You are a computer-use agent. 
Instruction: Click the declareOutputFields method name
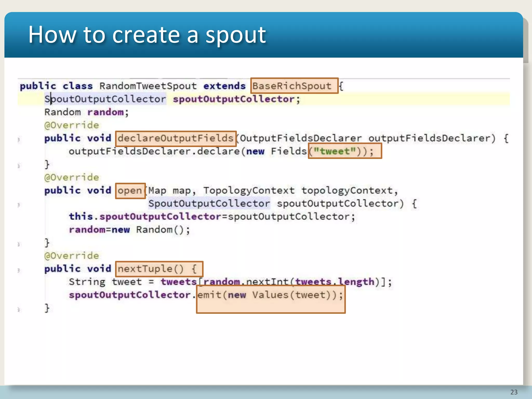[x=176, y=138]
